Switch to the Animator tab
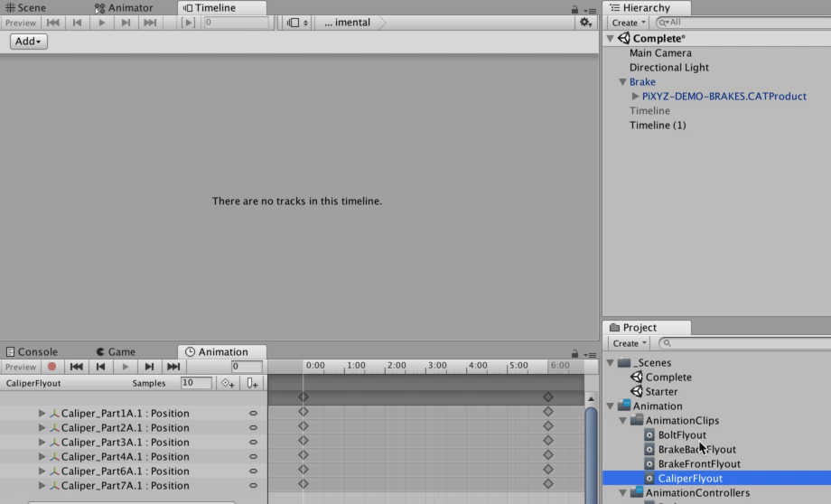 [x=124, y=8]
